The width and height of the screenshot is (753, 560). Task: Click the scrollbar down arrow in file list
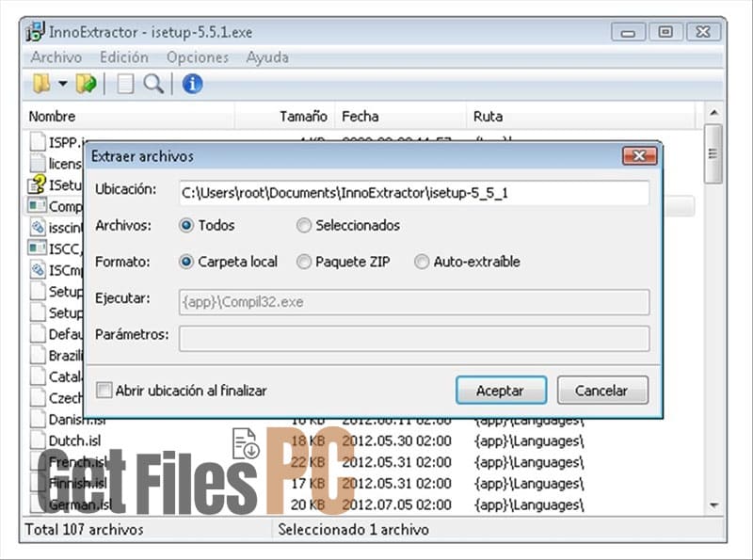pyautogui.click(x=713, y=505)
